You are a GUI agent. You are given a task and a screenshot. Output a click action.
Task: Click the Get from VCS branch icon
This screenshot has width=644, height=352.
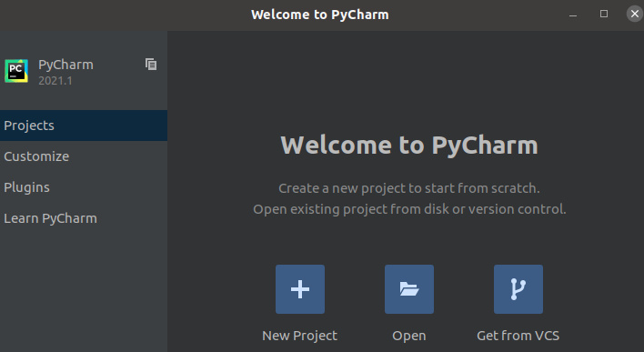[518, 289]
